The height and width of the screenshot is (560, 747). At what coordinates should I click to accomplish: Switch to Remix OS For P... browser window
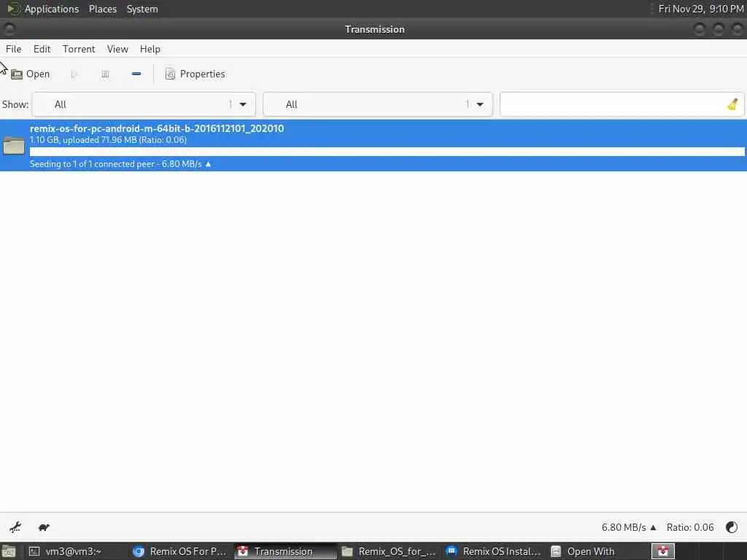[180, 551]
